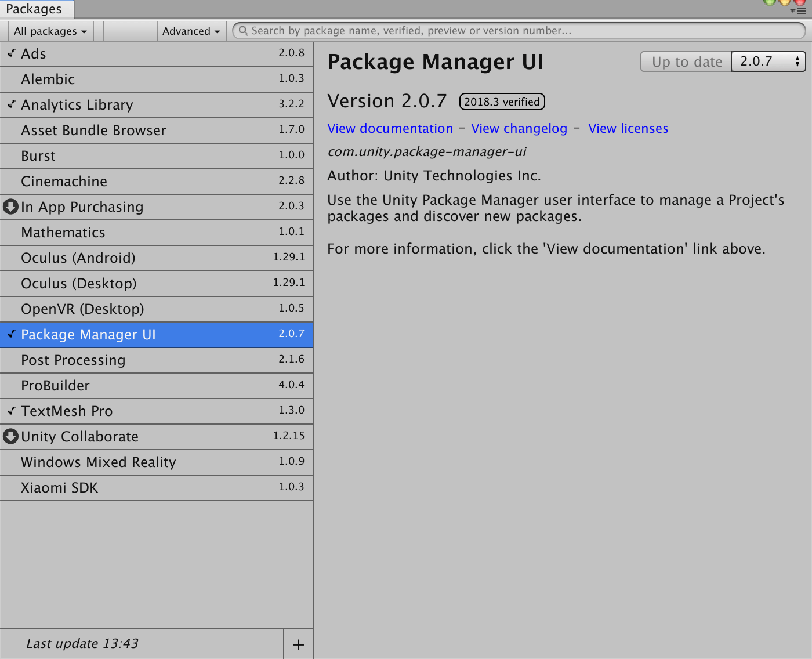Open the View documentation link
The image size is (812, 659).
coord(390,128)
